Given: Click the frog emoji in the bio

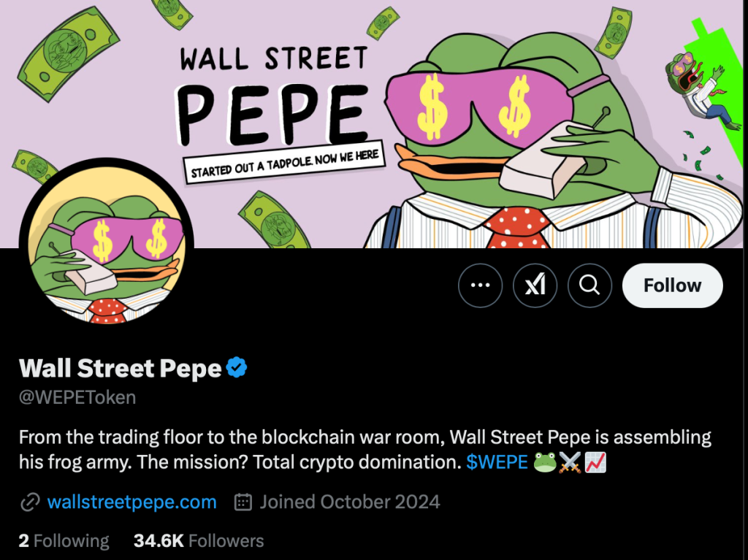Looking at the screenshot, I should (x=545, y=463).
